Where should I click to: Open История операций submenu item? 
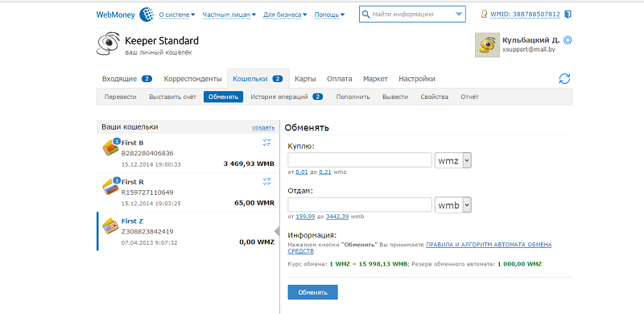click(x=287, y=97)
